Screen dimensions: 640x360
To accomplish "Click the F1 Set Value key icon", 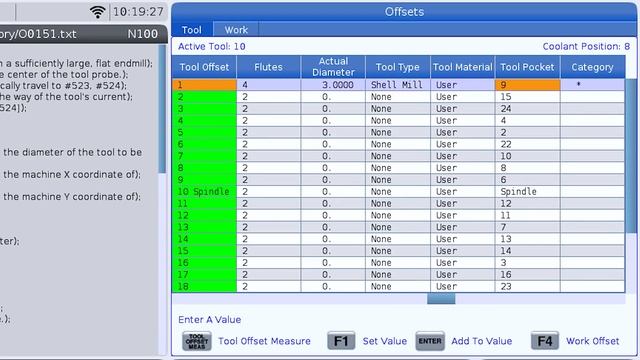I will pos(341,341).
